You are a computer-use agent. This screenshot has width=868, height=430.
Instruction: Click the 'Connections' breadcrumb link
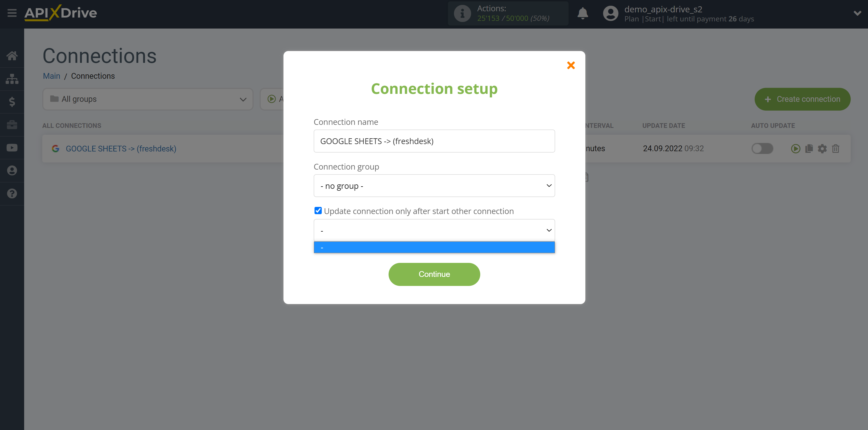click(x=93, y=76)
